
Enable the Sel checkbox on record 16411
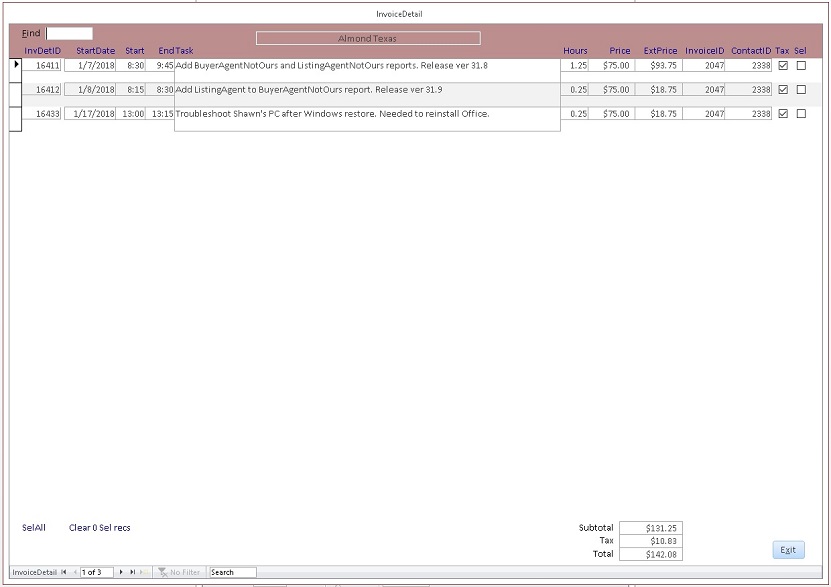pos(801,65)
